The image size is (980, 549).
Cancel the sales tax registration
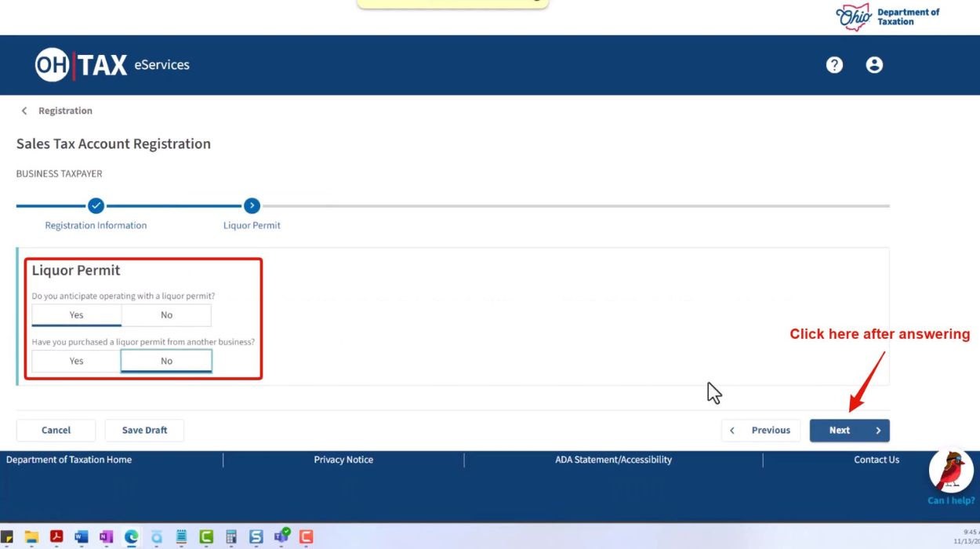click(56, 431)
